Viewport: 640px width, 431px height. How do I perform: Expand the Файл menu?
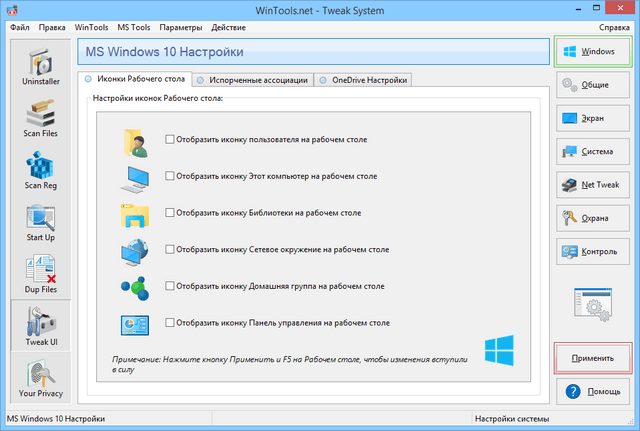point(20,26)
